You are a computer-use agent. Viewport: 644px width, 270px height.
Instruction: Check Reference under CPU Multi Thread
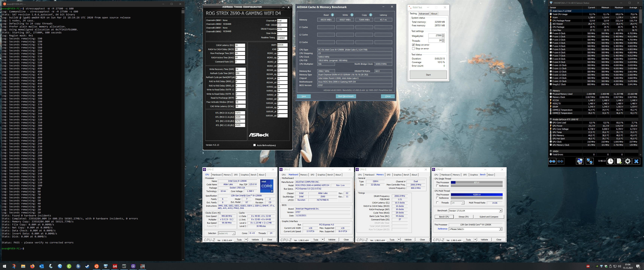pyautogui.click(x=437, y=198)
